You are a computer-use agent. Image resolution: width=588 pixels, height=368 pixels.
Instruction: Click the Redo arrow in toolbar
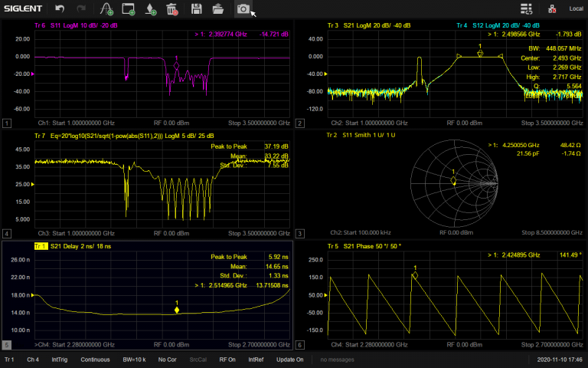click(81, 9)
